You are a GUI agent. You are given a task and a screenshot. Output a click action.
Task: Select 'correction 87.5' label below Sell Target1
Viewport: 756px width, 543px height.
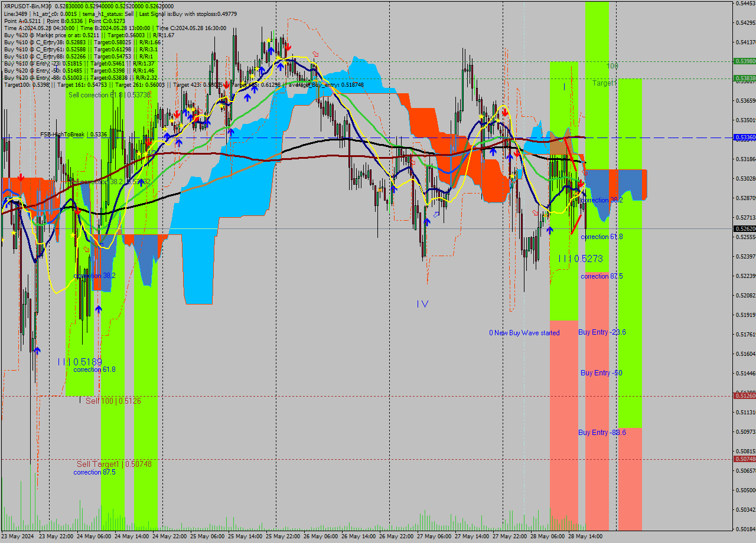tap(94, 472)
